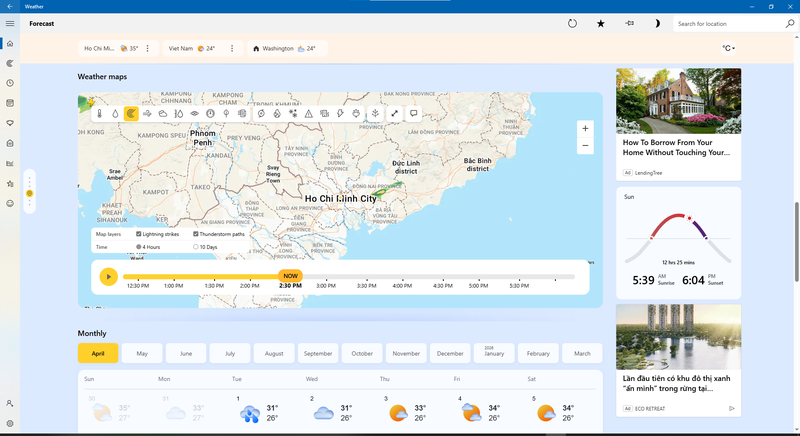Image resolution: width=800 pixels, height=436 pixels.
Task: Jump timeline to 4:00 PM
Action: [x=402, y=286]
